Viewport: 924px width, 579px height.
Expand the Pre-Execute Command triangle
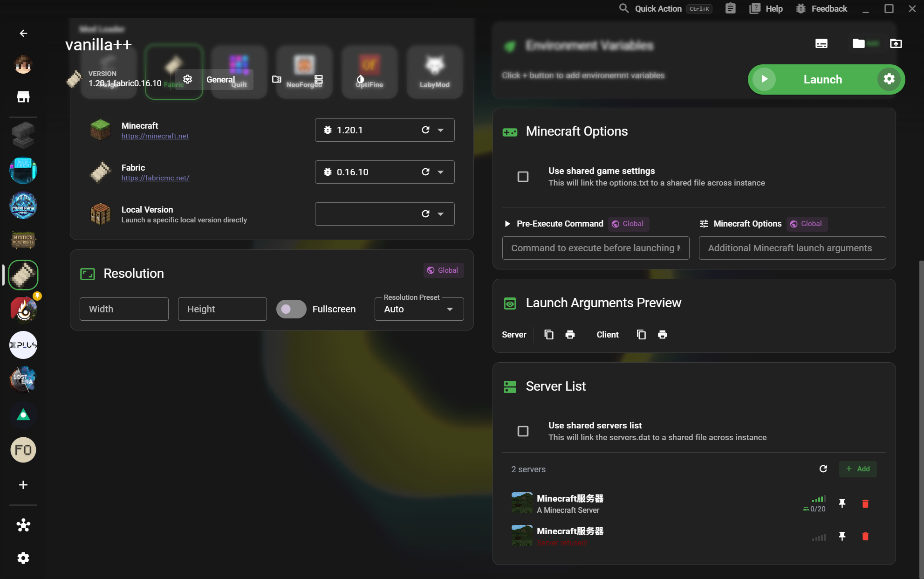click(x=507, y=224)
